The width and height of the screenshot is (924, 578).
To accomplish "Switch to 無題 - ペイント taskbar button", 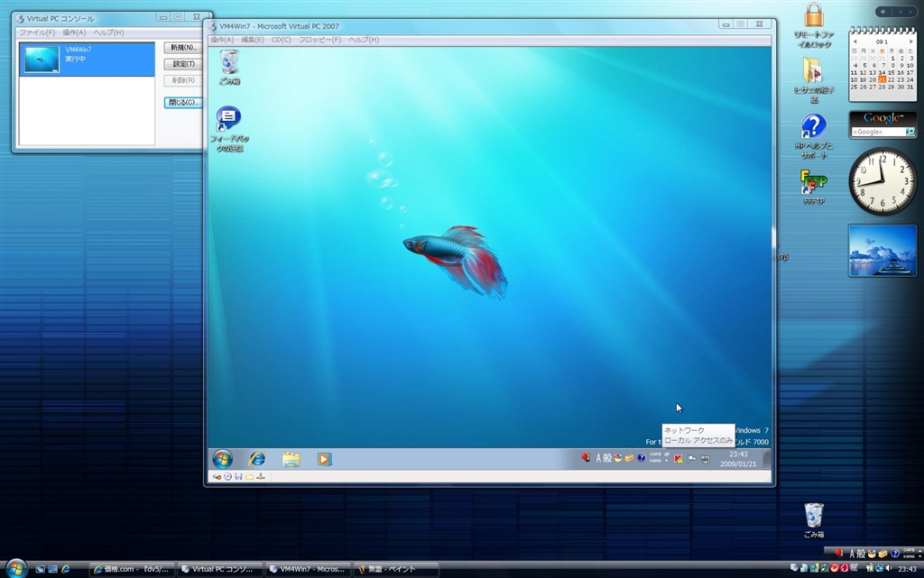I will click(x=395, y=569).
